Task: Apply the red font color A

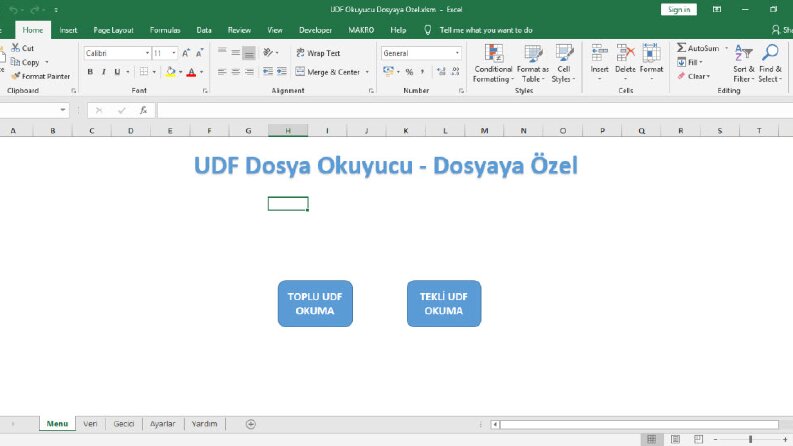Action: 191,72
